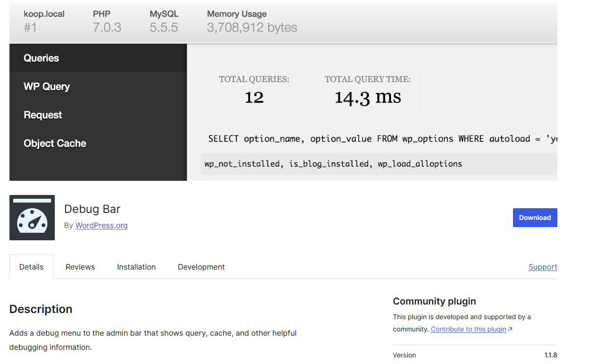607x364 pixels.
Task: Click the Total Queries count box
Action: click(x=254, y=91)
